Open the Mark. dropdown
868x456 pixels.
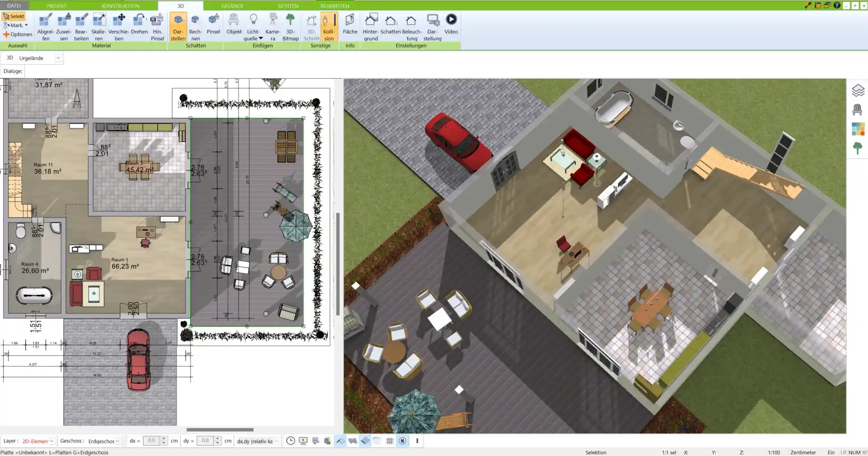coord(16,25)
